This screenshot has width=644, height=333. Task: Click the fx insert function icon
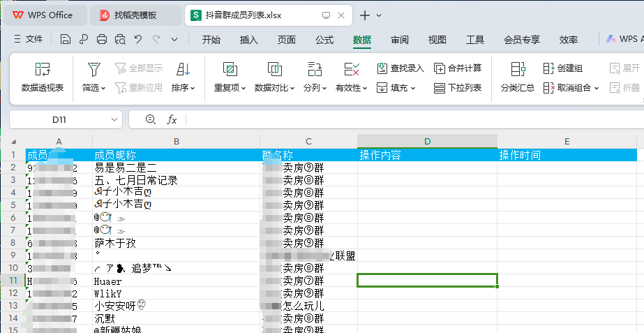(172, 120)
